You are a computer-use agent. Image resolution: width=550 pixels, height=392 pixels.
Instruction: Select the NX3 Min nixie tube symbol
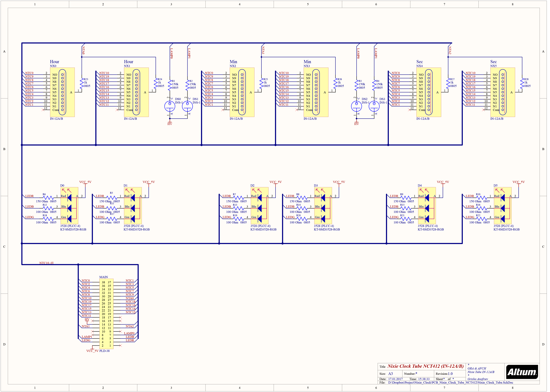316,92
